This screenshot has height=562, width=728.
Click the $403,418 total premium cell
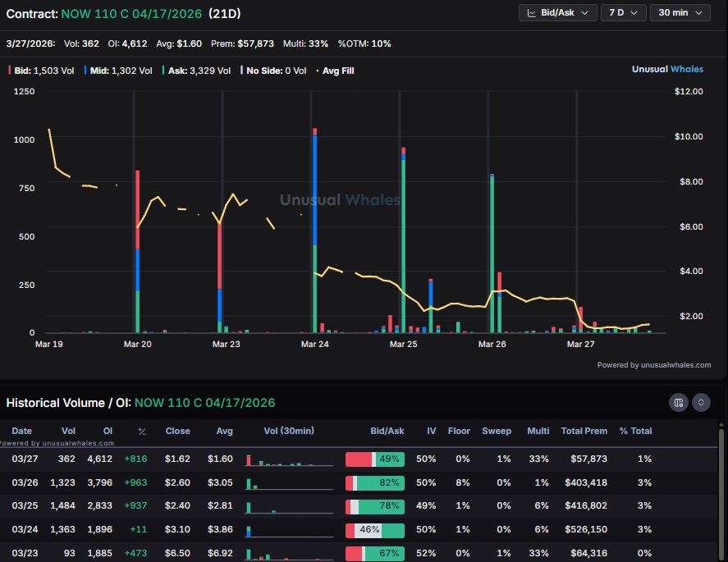point(586,482)
